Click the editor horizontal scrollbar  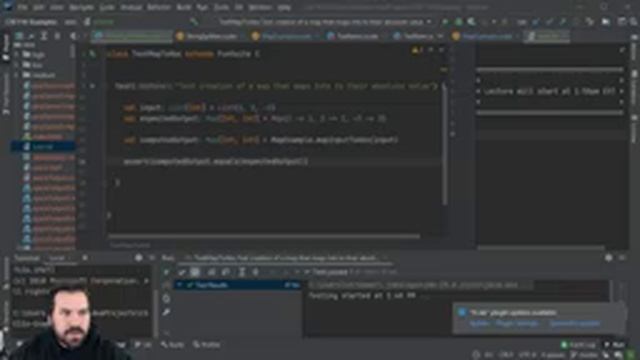tap(264, 236)
